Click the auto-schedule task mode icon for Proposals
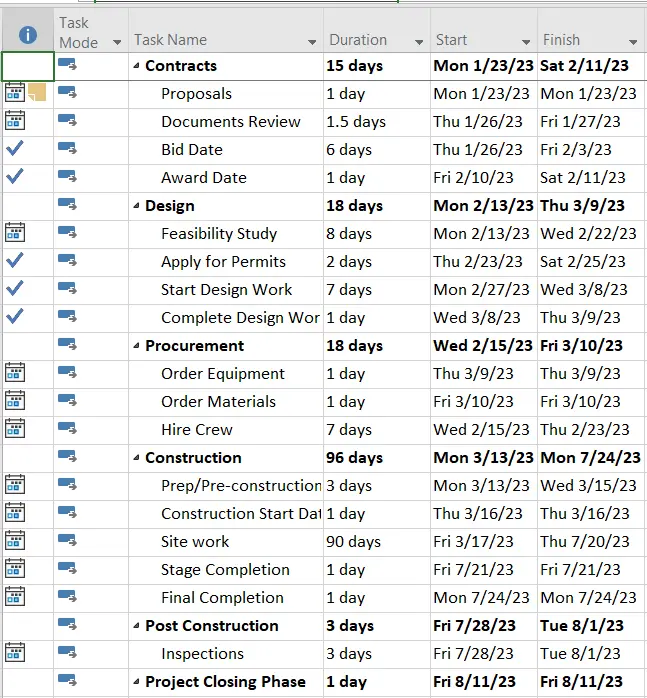647x698 pixels. (67, 93)
